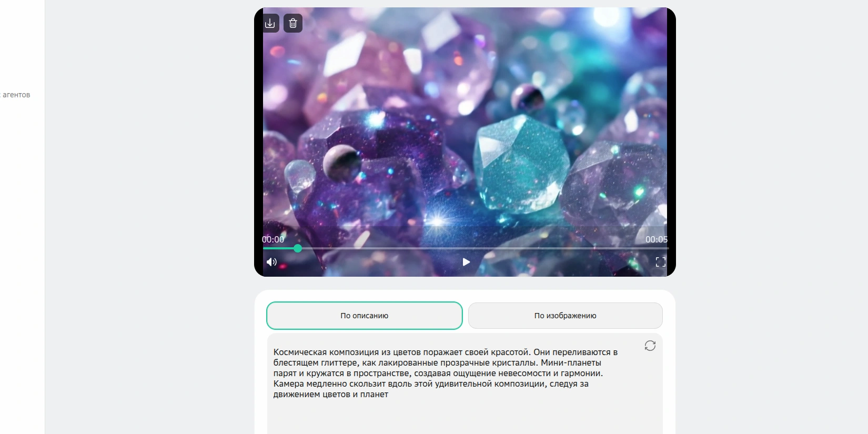
Task: Open the video in fullscreen
Action: point(661,262)
